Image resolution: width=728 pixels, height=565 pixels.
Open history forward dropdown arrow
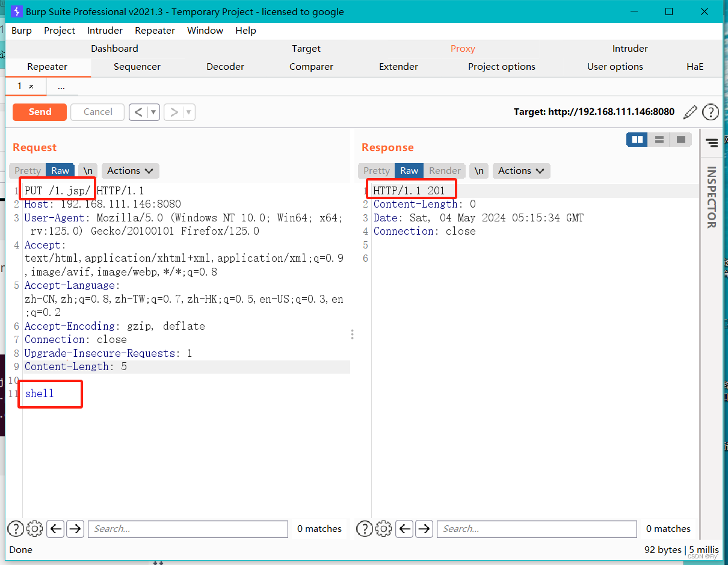189,112
